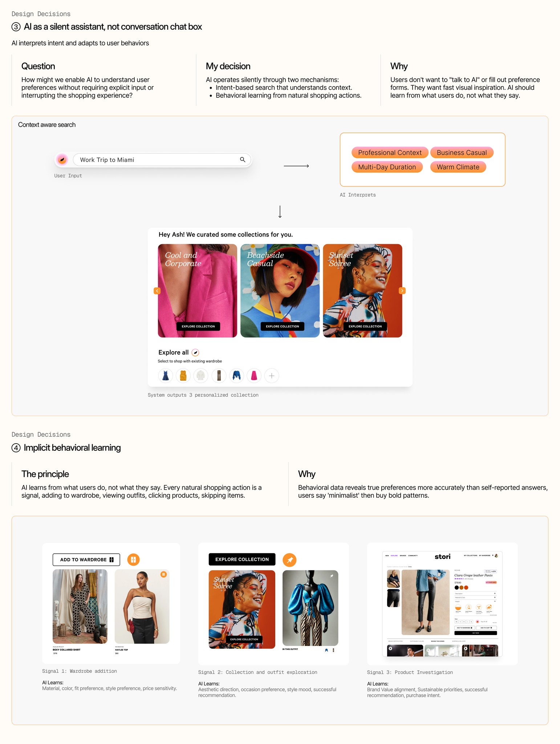Open the Brands tab in stori navigation
This screenshot has width=560, height=744.
403,555
